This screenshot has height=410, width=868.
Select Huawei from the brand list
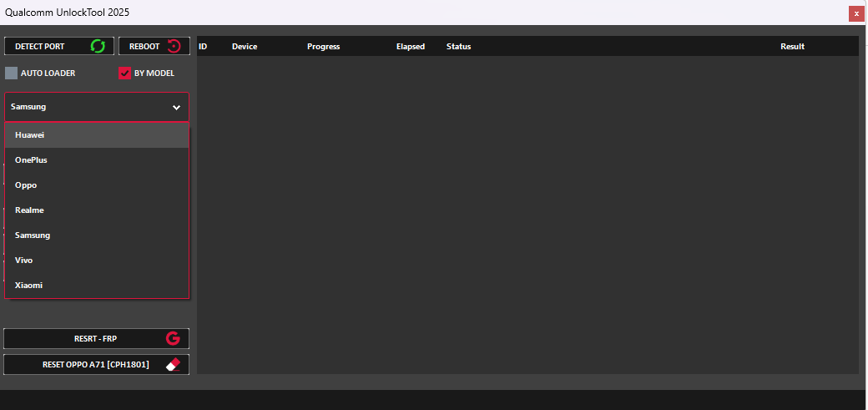[x=97, y=135]
